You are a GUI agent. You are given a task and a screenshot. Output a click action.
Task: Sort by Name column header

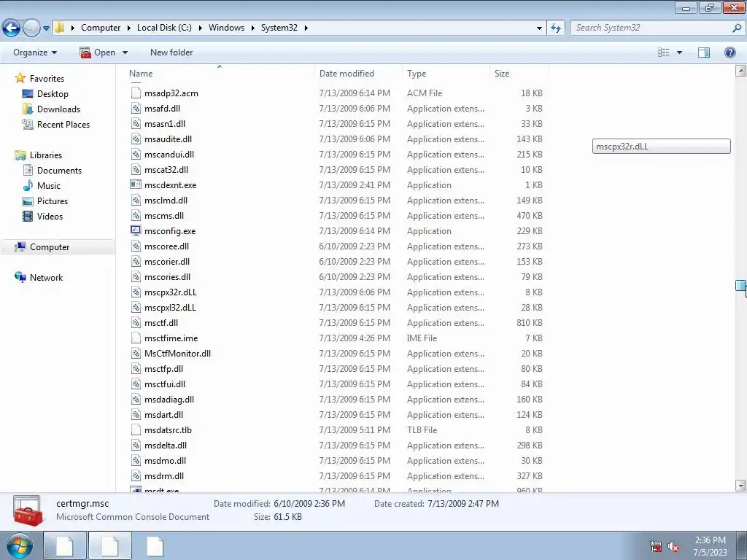(141, 74)
